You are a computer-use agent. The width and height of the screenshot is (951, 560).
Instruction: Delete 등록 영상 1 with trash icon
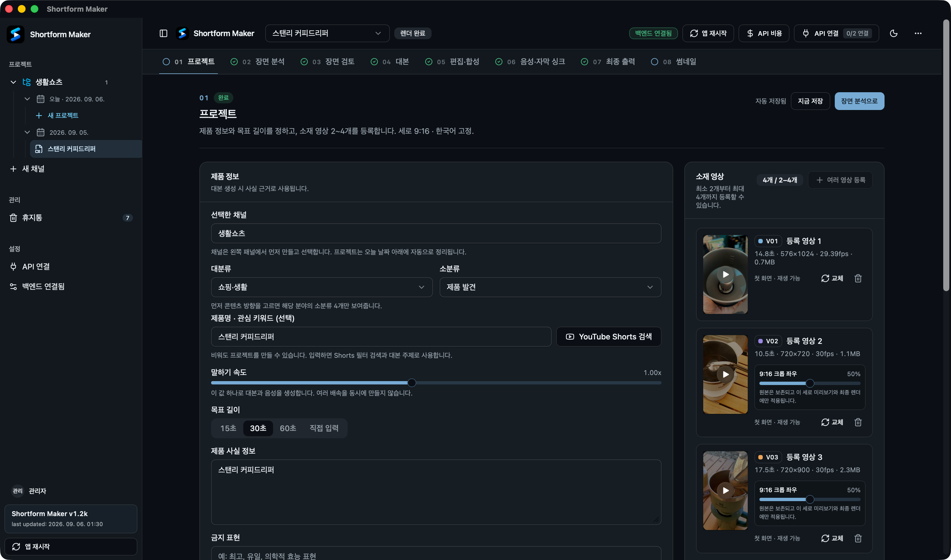(858, 278)
